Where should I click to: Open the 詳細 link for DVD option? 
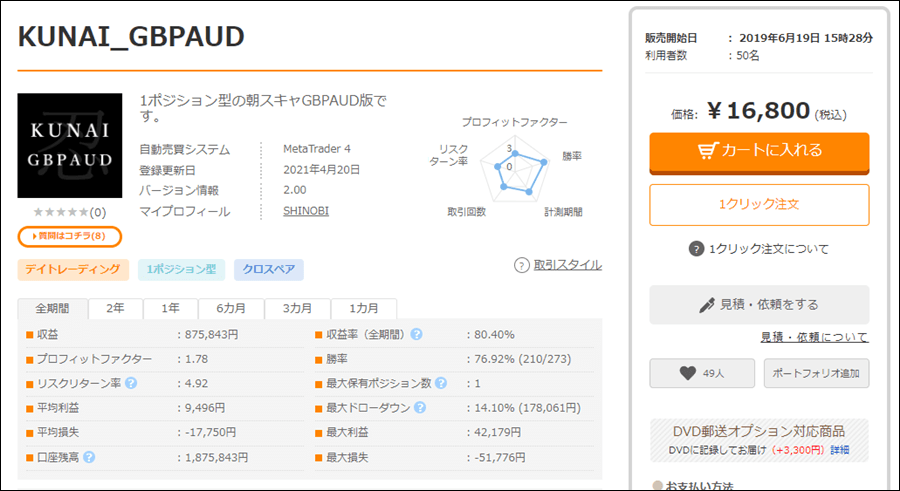click(x=840, y=450)
